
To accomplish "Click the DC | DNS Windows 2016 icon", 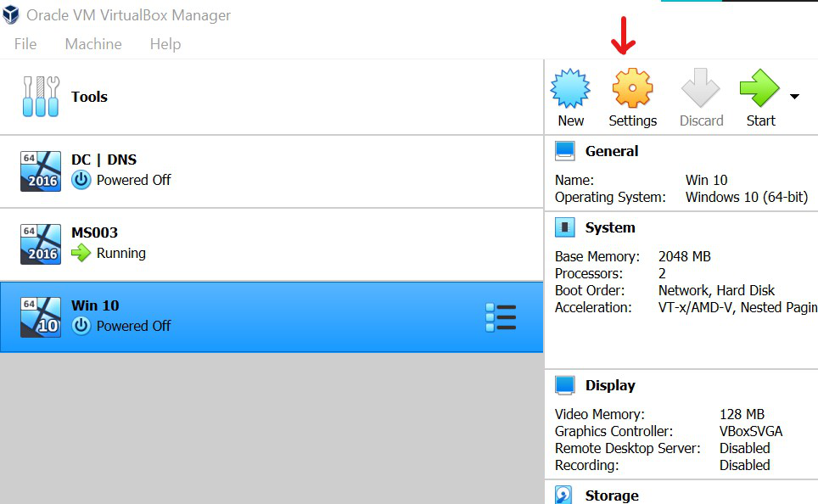I will (x=41, y=171).
